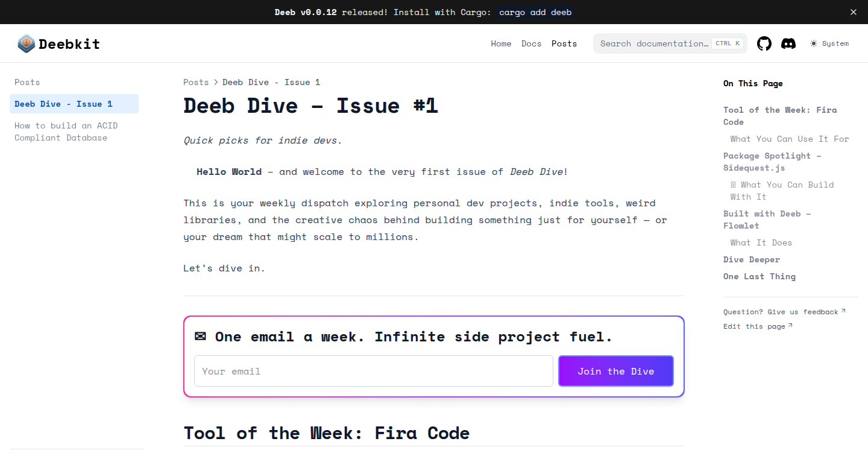868x459 pixels.
Task: Jump to One Last Thing section
Action: point(759,276)
